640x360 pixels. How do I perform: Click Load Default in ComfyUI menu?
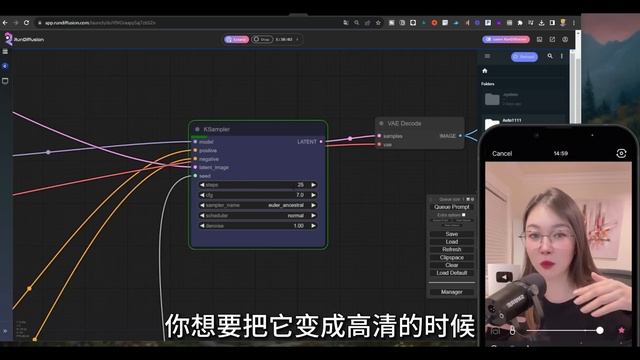(x=452, y=273)
